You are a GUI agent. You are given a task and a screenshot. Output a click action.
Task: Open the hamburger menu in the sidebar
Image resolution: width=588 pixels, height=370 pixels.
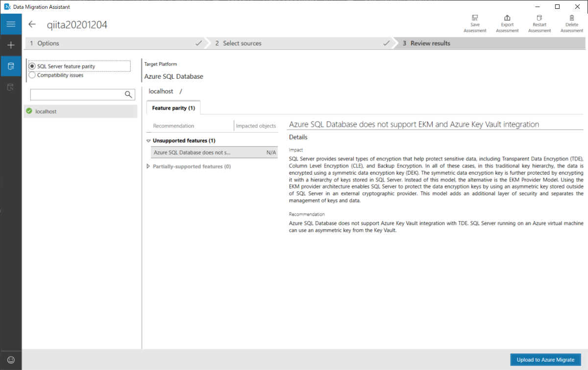tap(11, 24)
